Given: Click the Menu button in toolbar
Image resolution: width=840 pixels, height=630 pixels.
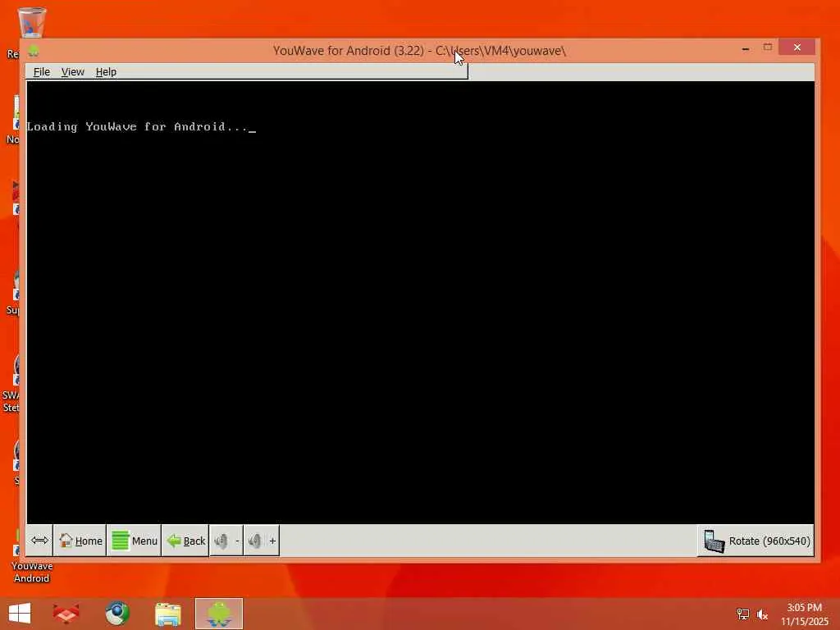Looking at the screenshot, I should pyautogui.click(x=134, y=541).
